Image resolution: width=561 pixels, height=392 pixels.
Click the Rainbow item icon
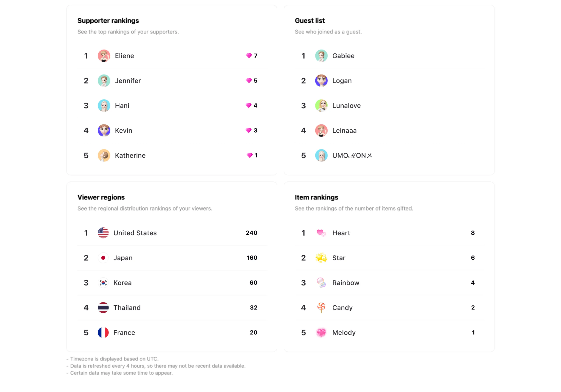click(321, 283)
